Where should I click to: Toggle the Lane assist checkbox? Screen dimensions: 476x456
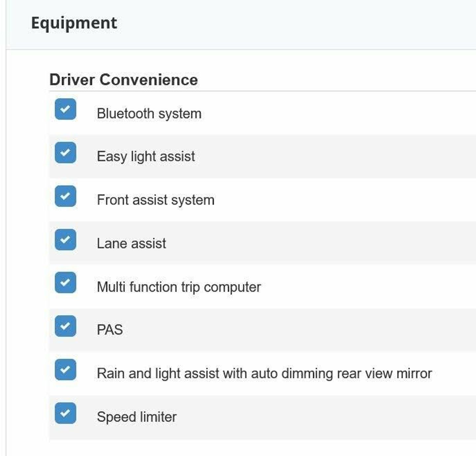click(65, 239)
